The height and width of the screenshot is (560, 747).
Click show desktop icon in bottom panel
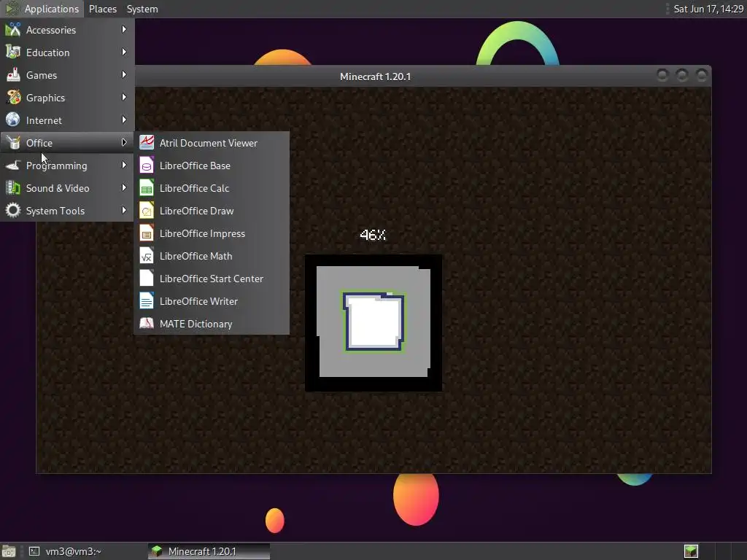click(x=9, y=551)
